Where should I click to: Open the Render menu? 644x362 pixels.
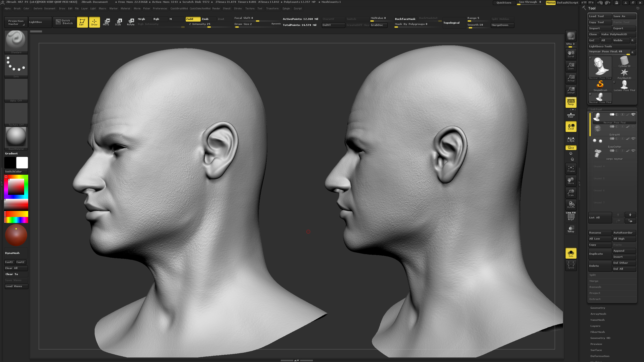216,9
